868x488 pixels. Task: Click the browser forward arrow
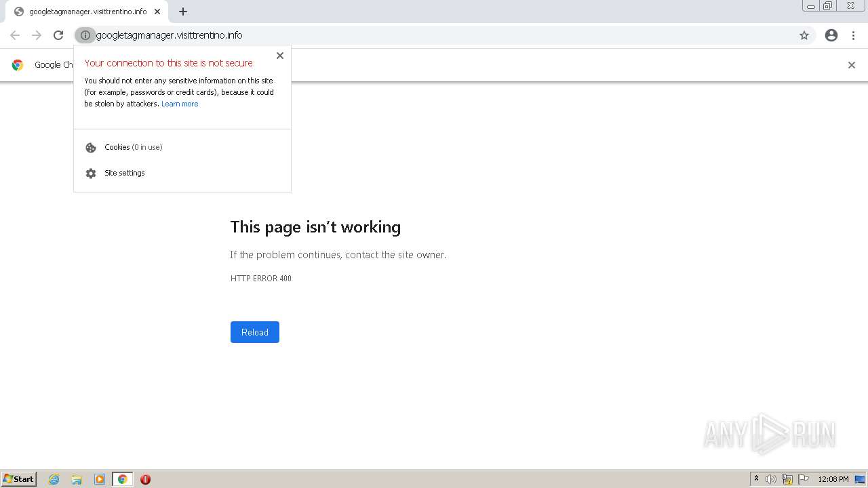37,35
